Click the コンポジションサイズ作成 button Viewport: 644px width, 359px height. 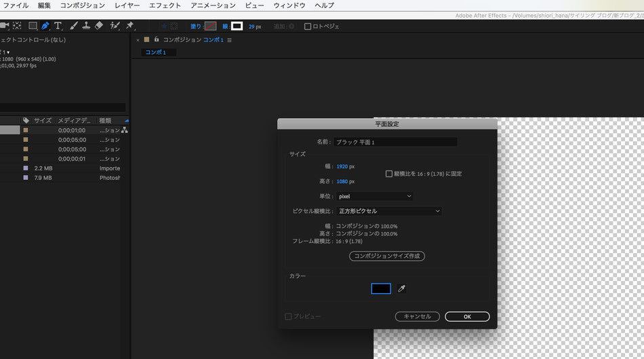pyautogui.click(x=387, y=256)
